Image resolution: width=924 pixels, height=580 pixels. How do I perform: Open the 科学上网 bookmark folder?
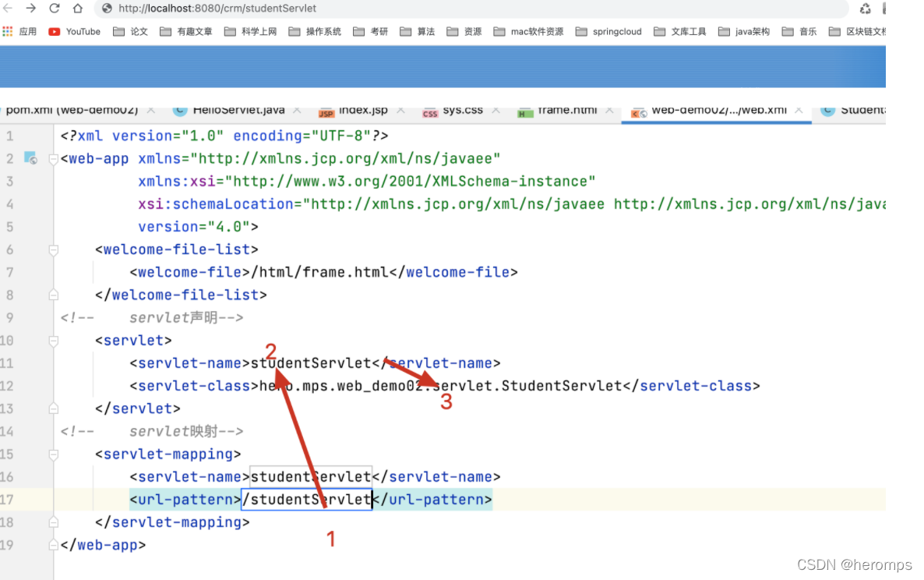[x=250, y=31]
